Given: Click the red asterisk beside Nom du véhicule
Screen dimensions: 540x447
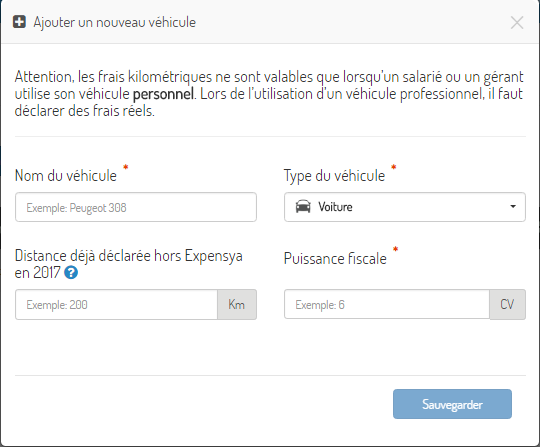Looking at the screenshot, I should tap(126, 167).
